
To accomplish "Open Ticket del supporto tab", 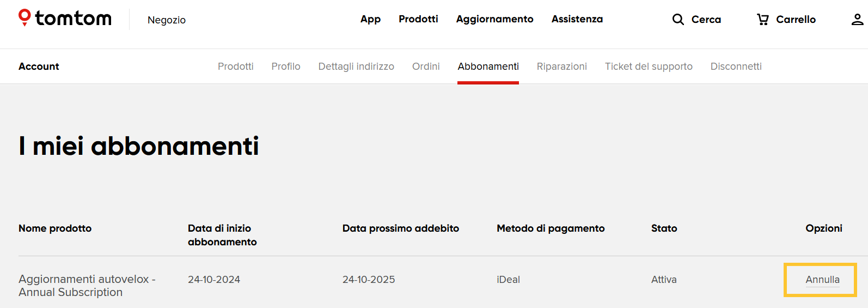I will point(649,67).
